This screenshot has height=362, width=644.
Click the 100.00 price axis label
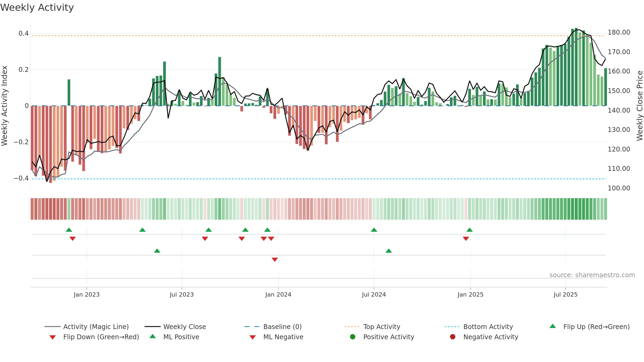pos(619,188)
